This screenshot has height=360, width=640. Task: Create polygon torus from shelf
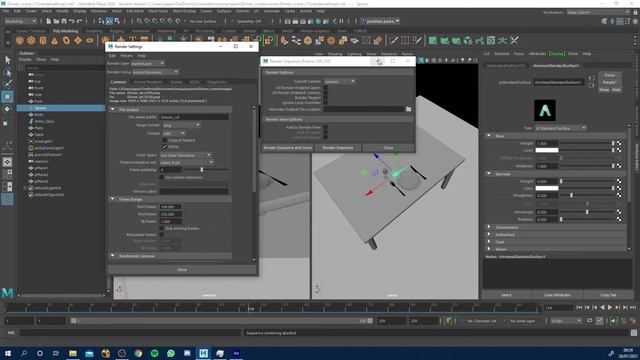66,40
